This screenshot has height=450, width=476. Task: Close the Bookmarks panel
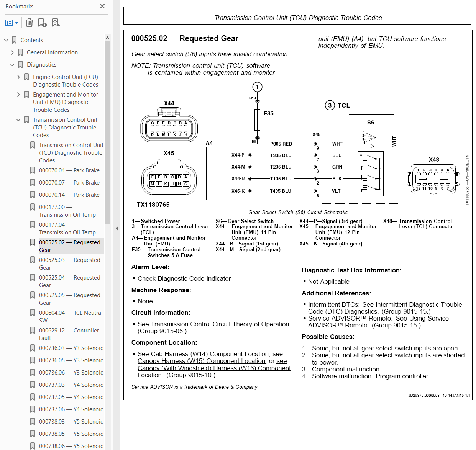click(x=102, y=6)
